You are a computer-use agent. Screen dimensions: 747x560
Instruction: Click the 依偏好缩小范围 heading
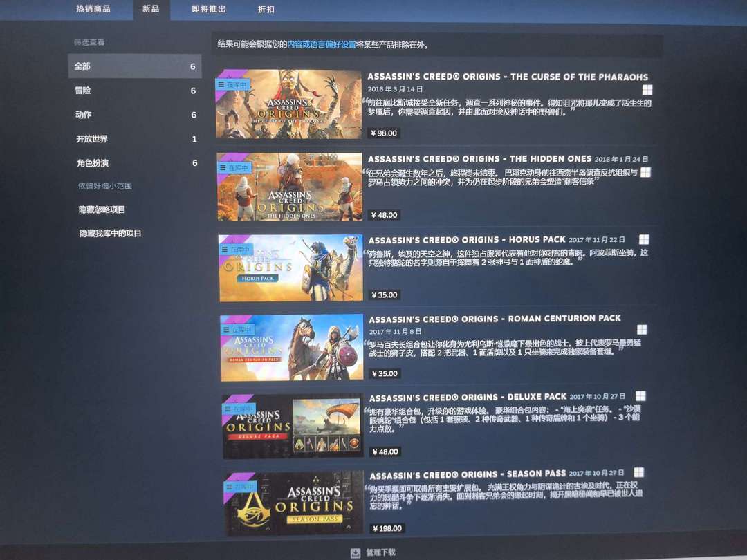(x=105, y=186)
